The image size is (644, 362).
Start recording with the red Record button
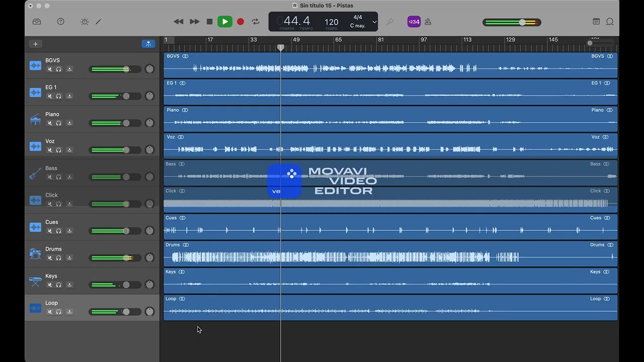click(x=240, y=22)
